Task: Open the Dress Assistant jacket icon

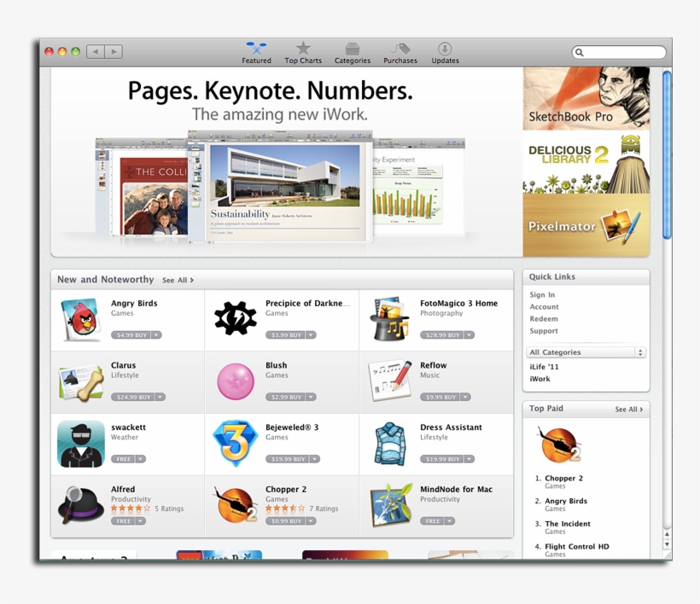Action: coord(390,444)
